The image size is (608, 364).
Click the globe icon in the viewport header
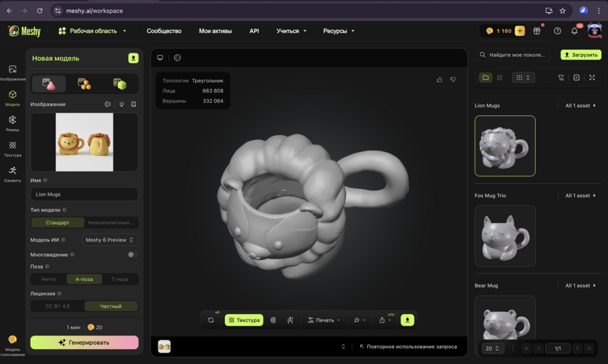pos(177,58)
